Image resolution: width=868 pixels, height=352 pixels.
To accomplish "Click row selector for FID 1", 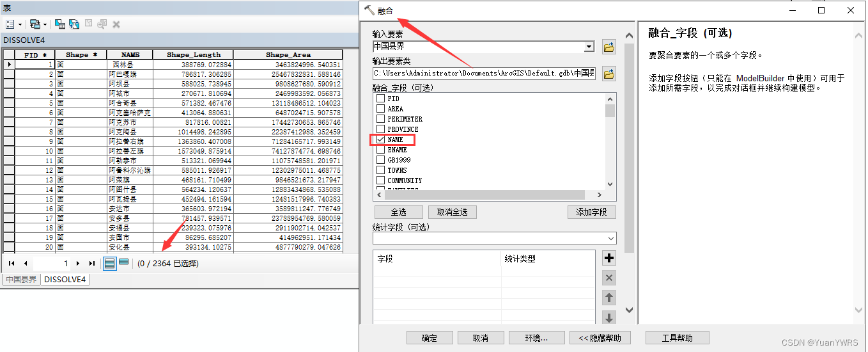I will 9,65.
